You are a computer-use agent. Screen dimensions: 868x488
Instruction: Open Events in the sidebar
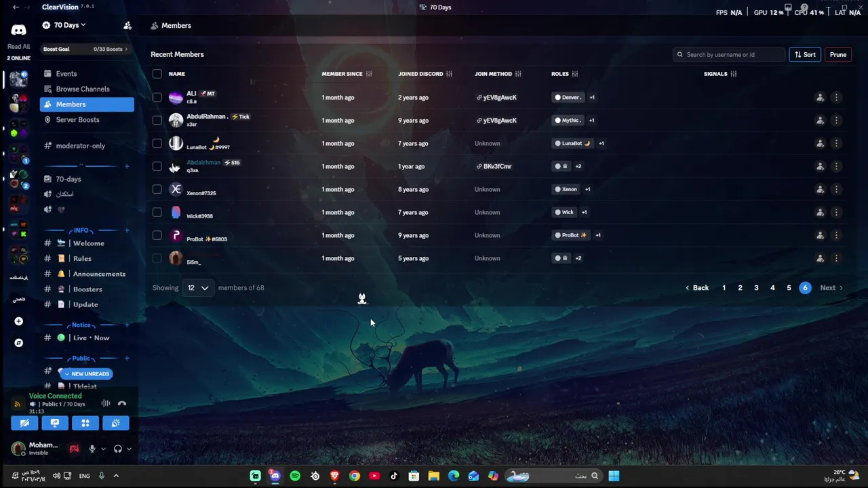click(x=87, y=74)
